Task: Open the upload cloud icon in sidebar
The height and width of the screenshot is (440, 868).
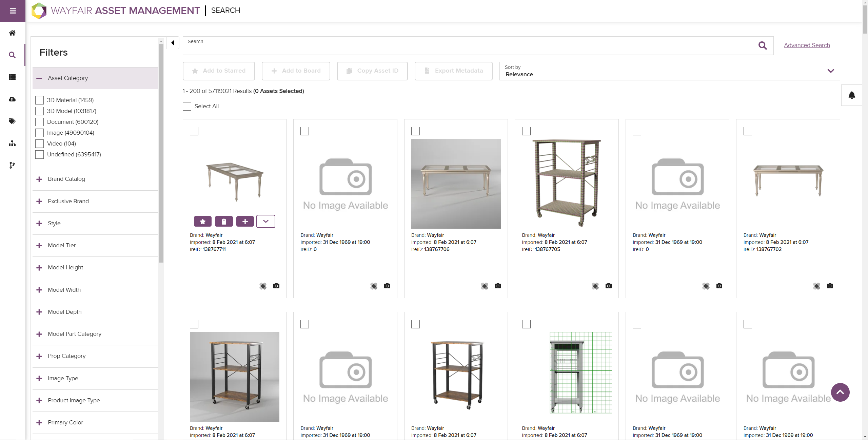Action: tap(12, 99)
